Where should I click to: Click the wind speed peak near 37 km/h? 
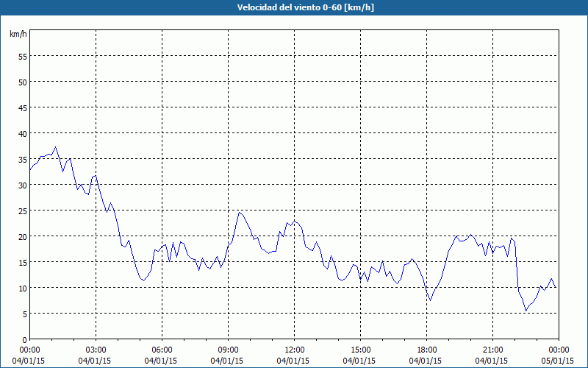click(56, 147)
